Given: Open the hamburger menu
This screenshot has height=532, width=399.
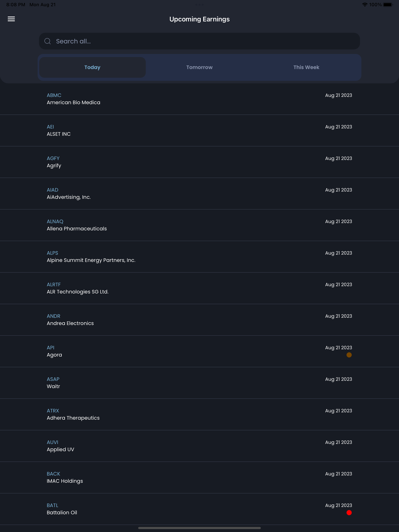Looking at the screenshot, I should point(11,19).
